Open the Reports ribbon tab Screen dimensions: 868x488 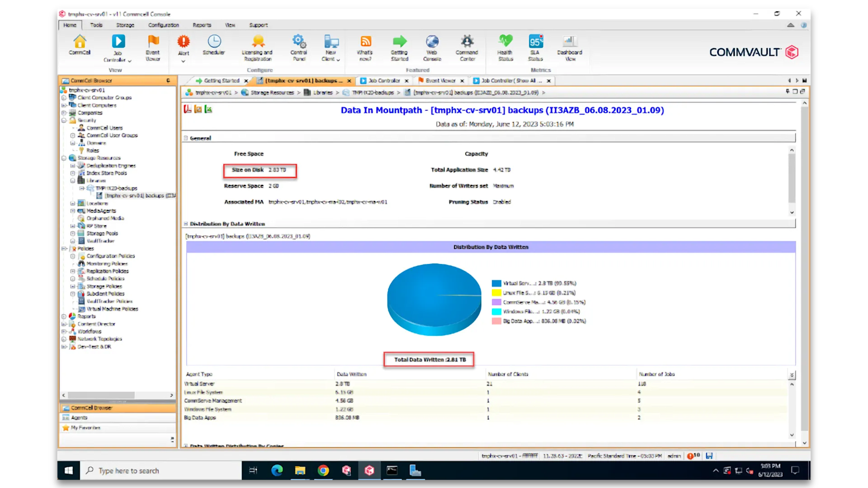pos(202,25)
